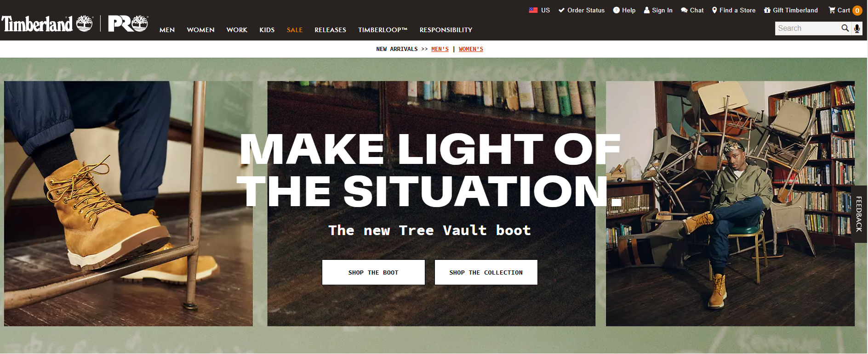Open Gift Timberland gift icon link
The height and width of the screenshot is (354, 868).
point(767,10)
